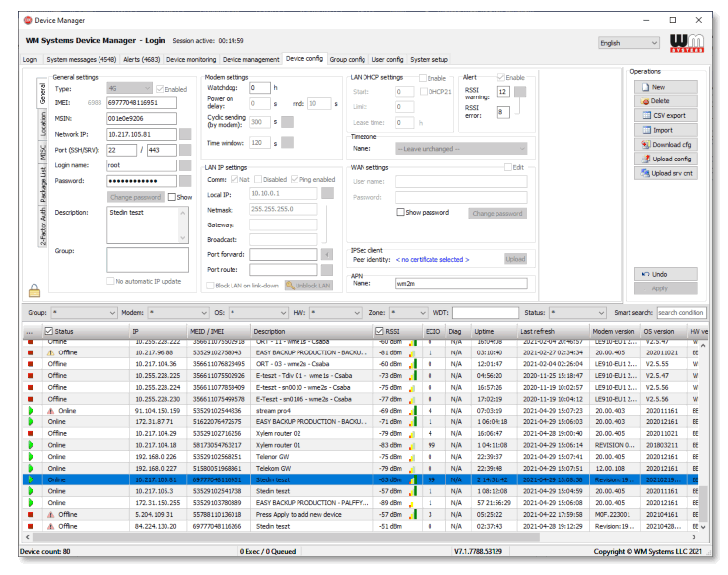Click green play icon on 172.31.87.71 row
The width and height of the screenshot is (728, 575).
(x=31, y=421)
